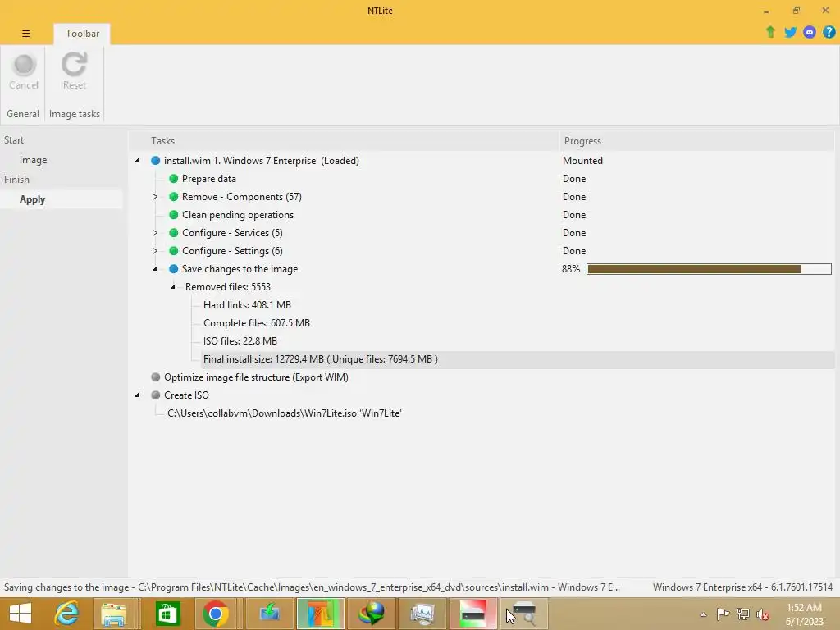The width and height of the screenshot is (840, 630).
Task: Launch Internet Explorer from taskbar
Action: 66,614
